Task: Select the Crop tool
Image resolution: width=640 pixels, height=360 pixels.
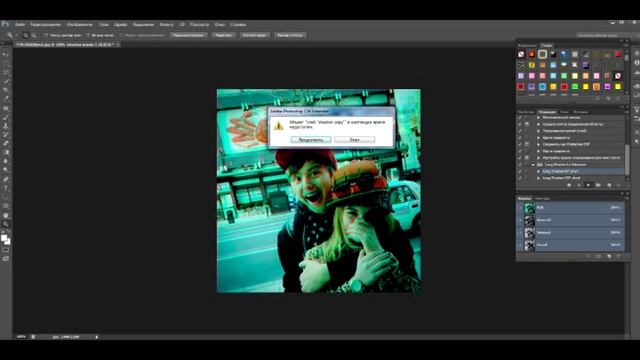Action: 6,90
